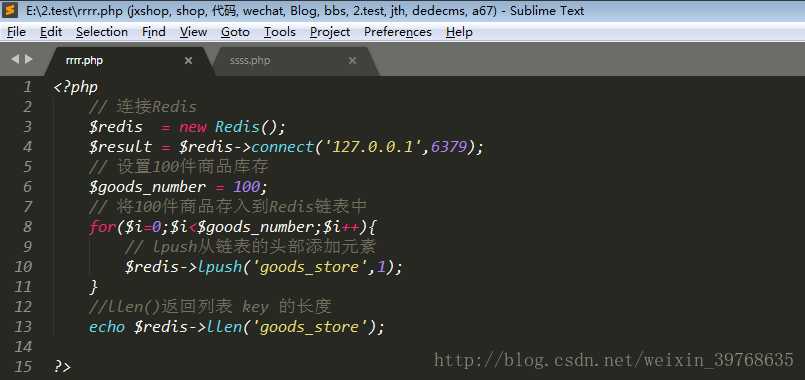
Task: Click the '// lpush从链表的头部添加元素' comment
Action: point(251,247)
